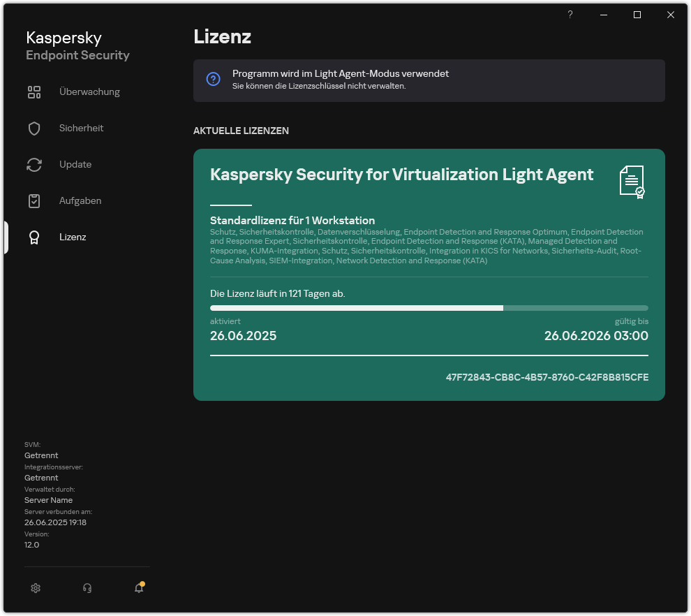Click the Kaspersky Endpoint Security logo
Image resolution: width=691 pixels, height=616 pixels.
77,45
